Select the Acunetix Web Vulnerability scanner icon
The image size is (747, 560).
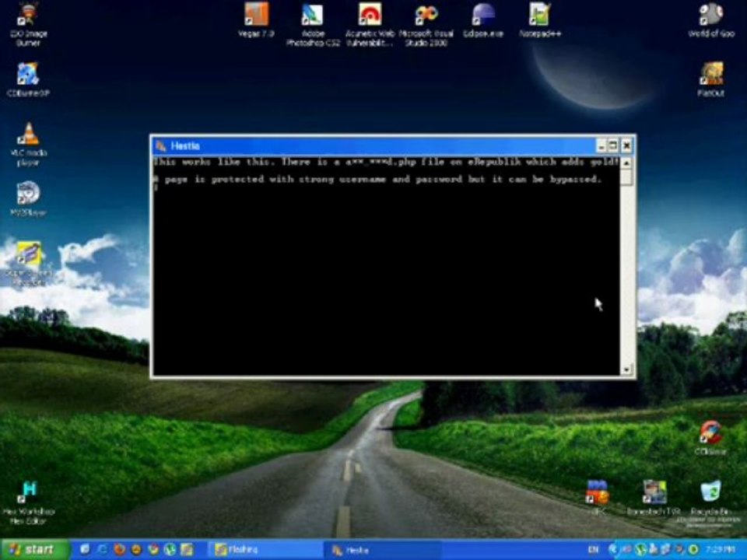click(370, 25)
